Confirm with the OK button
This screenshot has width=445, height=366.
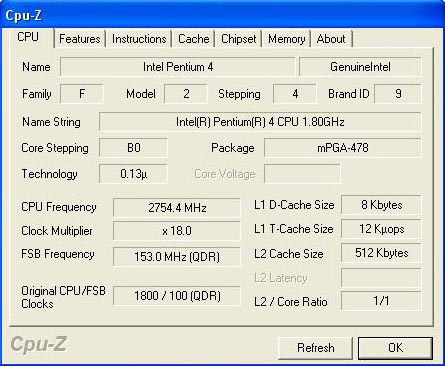395,348
